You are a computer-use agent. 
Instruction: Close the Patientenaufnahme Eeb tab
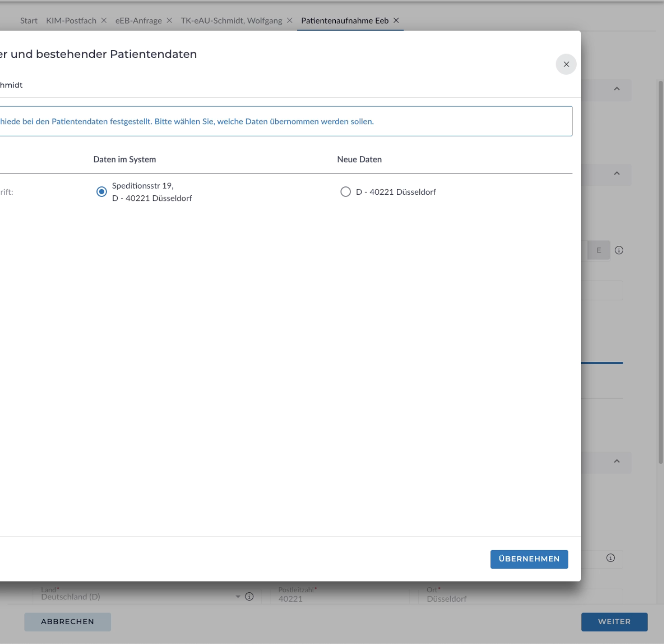pyautogui.click(x=396, y=21)
